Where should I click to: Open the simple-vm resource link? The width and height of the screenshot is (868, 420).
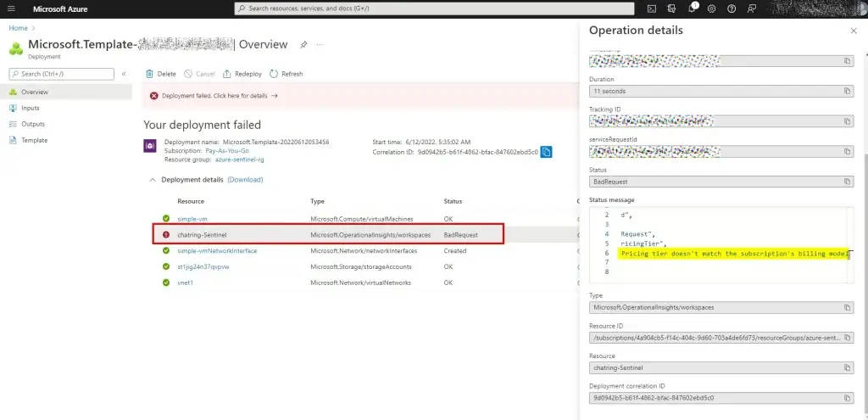192,219
